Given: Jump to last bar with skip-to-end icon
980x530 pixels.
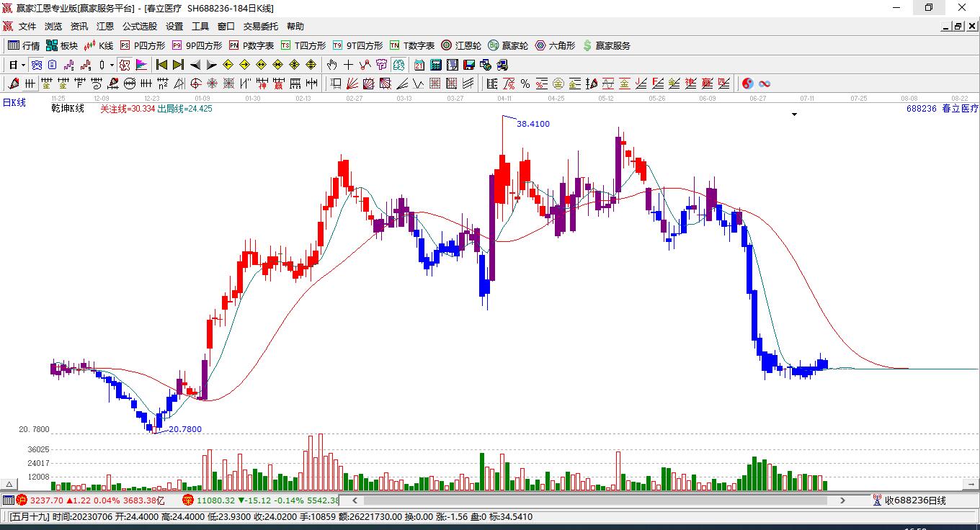Looking at the screenshot, I should tap(178, 65).
